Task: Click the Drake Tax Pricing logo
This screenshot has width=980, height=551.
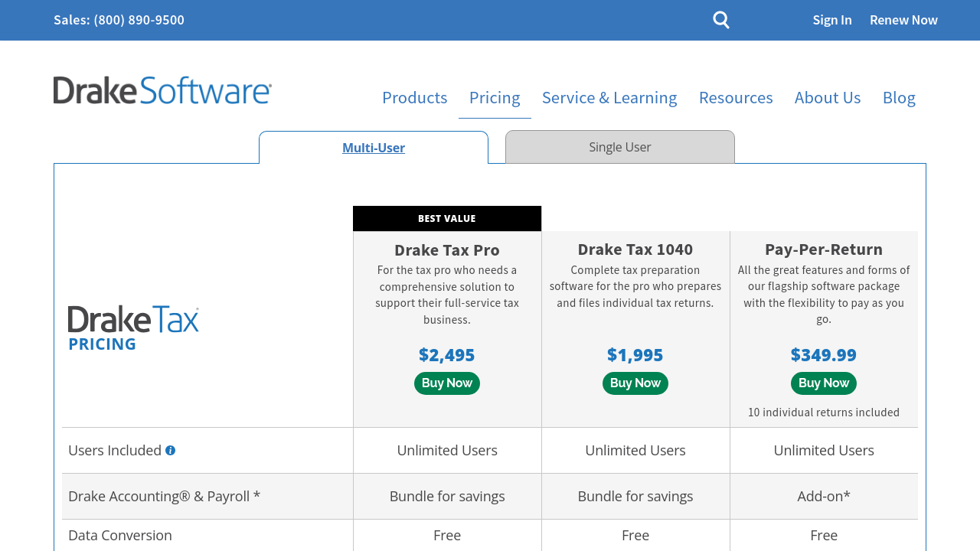Action: (133, 328)
